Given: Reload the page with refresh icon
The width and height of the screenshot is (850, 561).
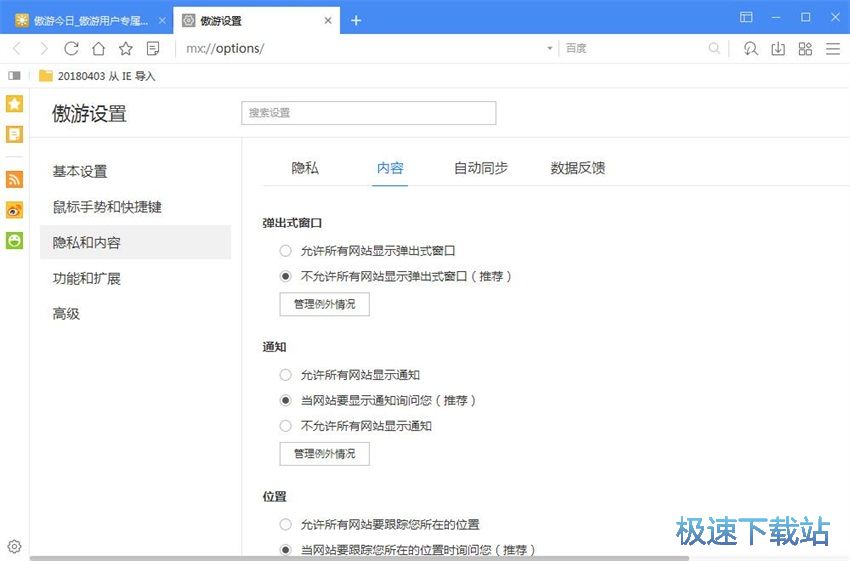Looking at the screenshot, I should click(71, 49).
